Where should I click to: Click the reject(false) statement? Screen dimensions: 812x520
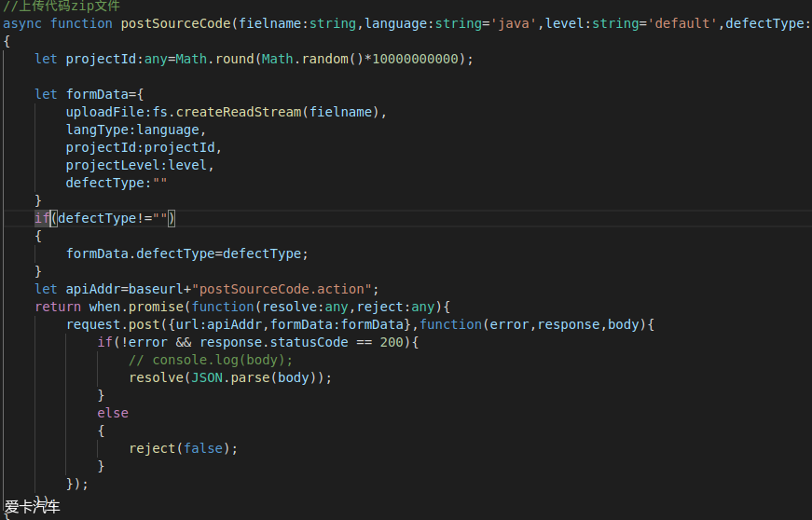click(183, 448)
